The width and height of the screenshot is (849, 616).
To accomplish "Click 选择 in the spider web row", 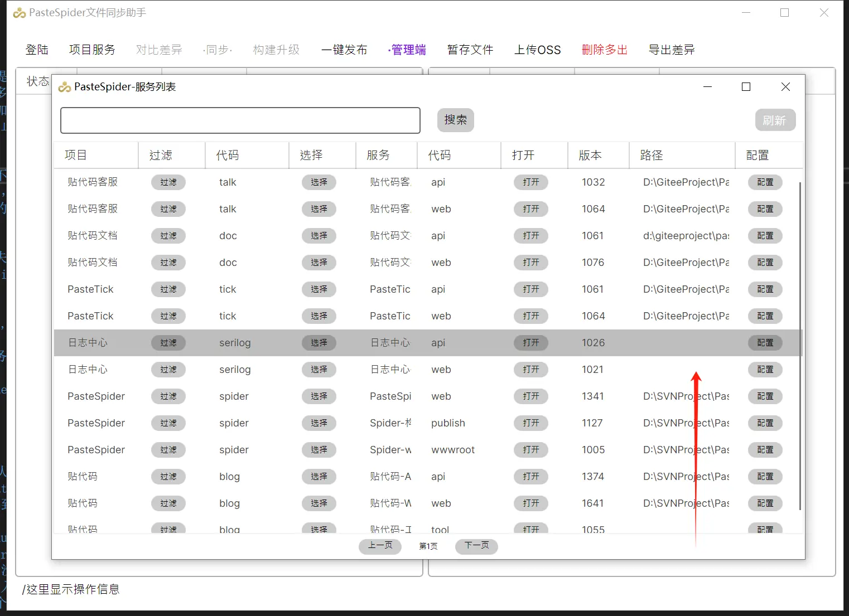I will [x=319, y=396].
